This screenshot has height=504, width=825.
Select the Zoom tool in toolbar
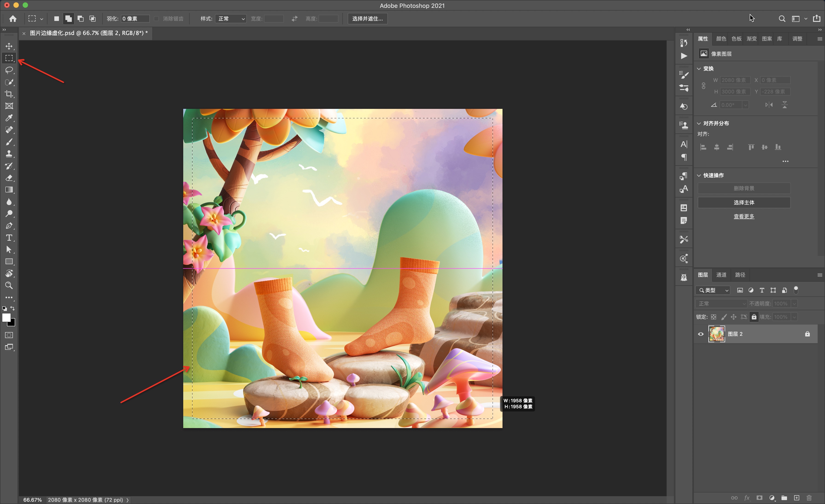(9, 285)
